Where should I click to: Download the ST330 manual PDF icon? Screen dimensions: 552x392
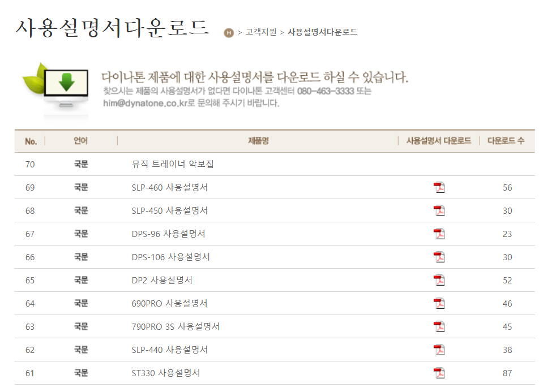click(439, 373)
